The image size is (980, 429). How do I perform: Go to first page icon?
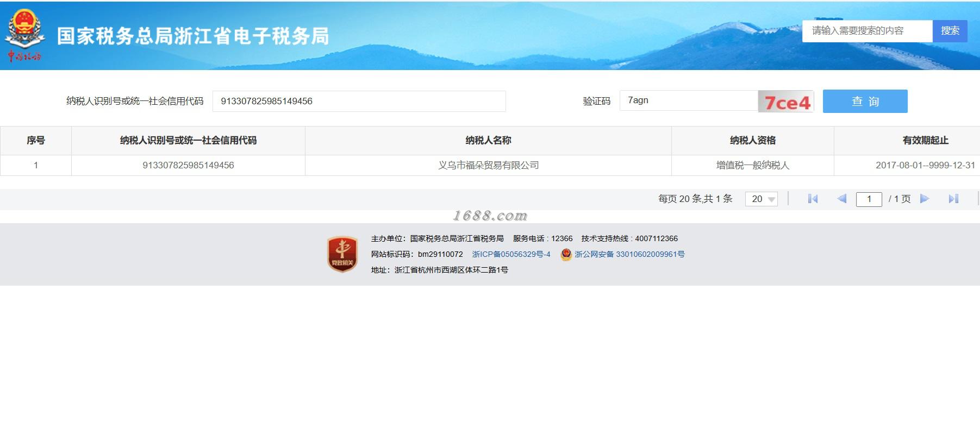[x=813, y=199]
